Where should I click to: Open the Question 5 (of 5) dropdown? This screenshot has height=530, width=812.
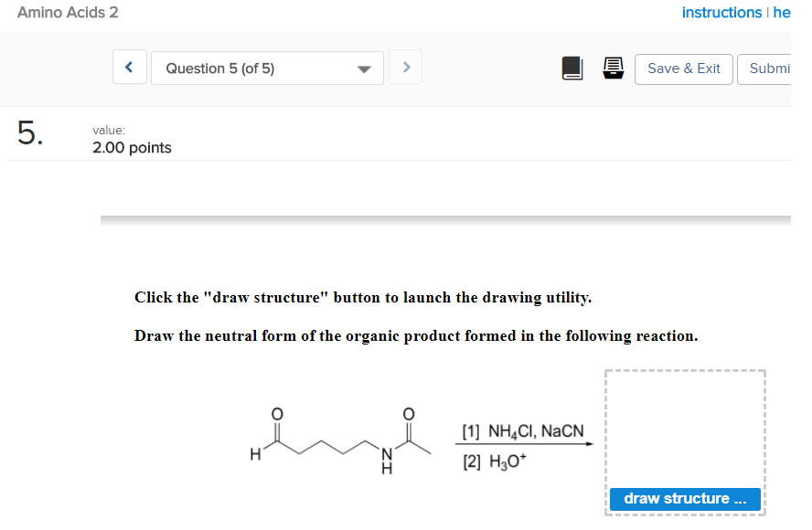click(x=256, y=67)
